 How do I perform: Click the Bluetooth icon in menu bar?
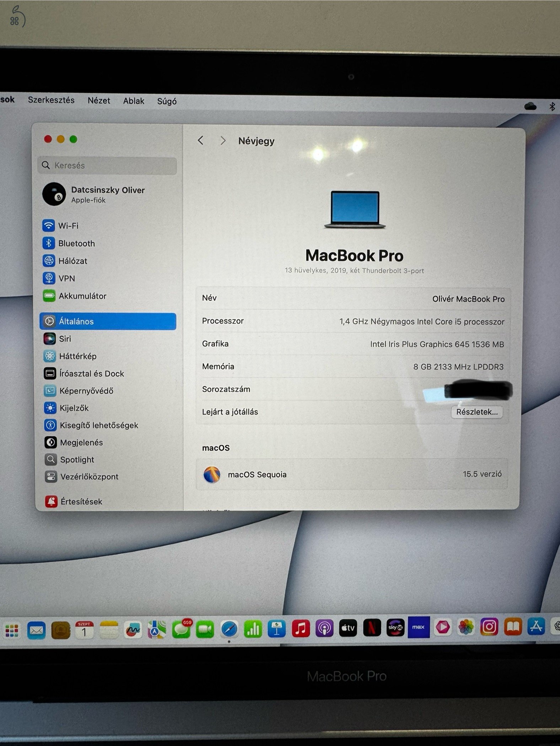[x=552, y=106]
